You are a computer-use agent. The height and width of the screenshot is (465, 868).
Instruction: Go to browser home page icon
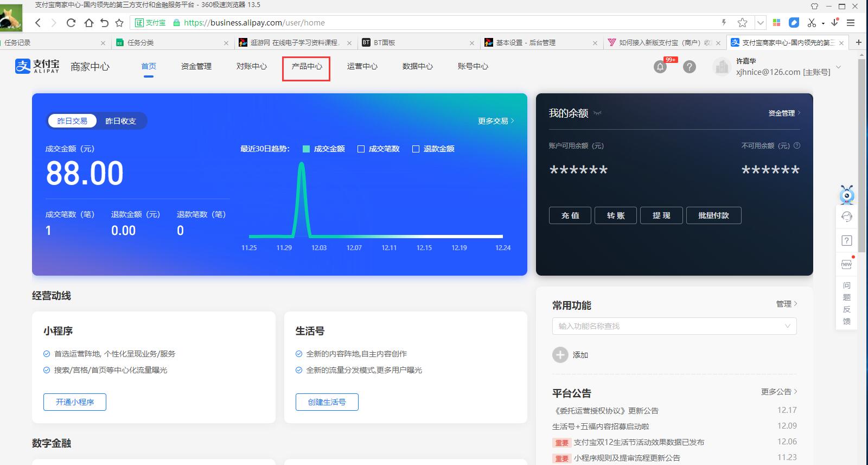(x=88, y=23)
